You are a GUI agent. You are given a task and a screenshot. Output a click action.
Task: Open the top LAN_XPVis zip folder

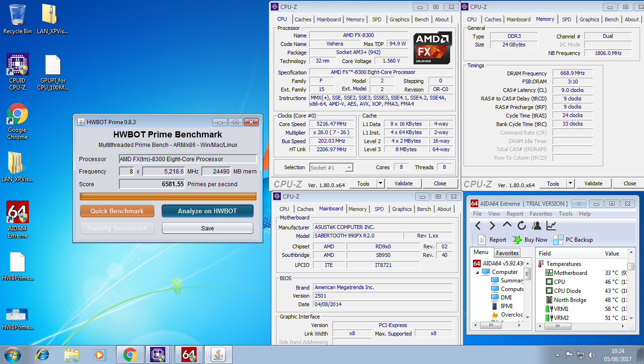[x=53, y=19]
